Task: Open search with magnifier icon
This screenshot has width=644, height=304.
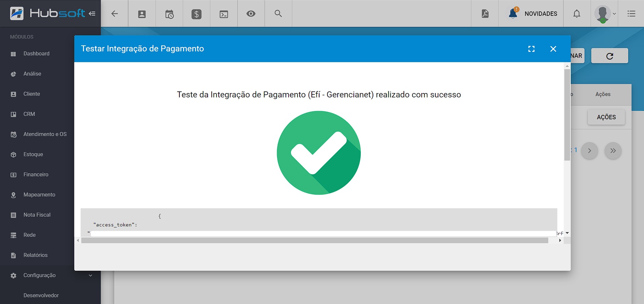Action: [278, 13]
